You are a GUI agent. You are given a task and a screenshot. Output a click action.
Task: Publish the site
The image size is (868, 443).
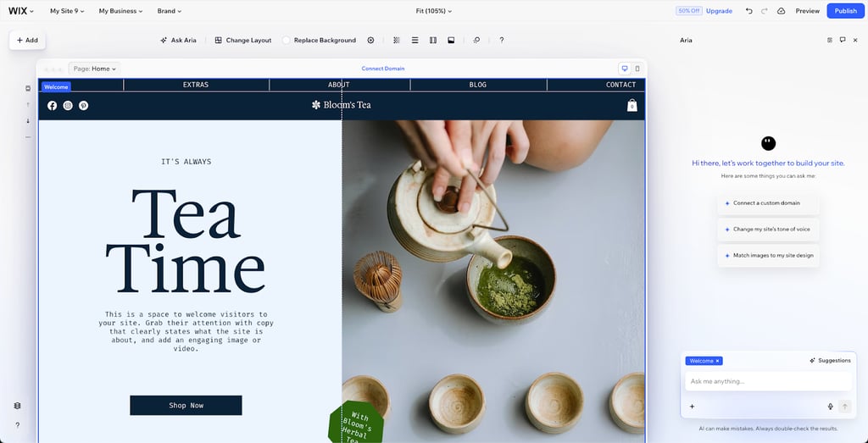(x=845, y=11)
